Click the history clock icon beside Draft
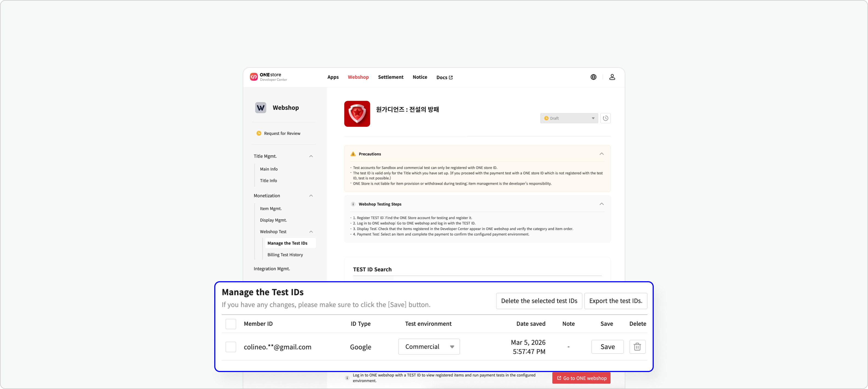 [605, 118]
